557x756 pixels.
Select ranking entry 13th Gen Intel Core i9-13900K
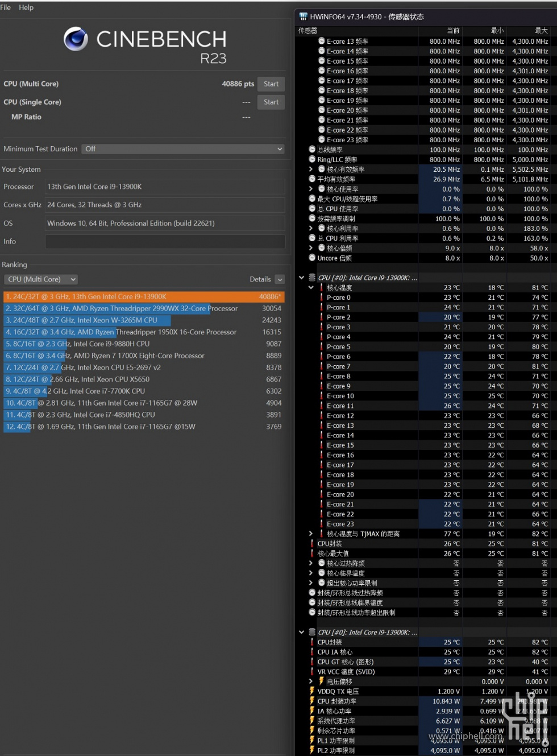[144, 297]
